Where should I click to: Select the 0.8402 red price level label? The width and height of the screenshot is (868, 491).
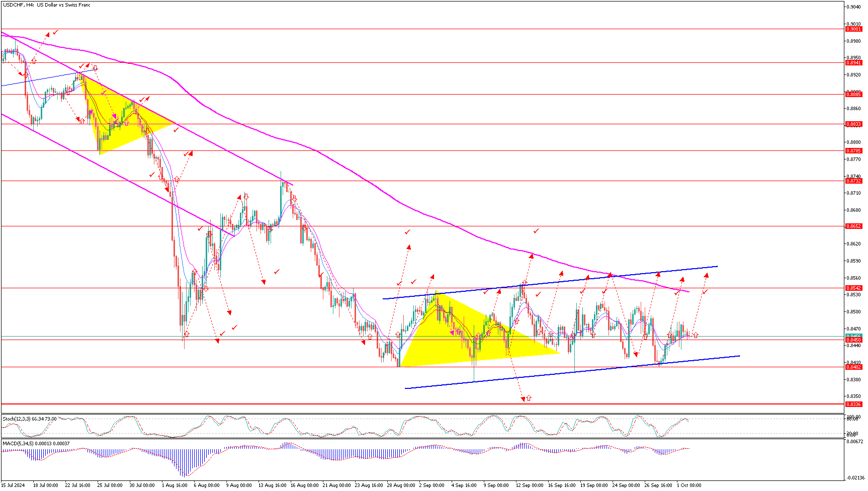tap(853, 367)
